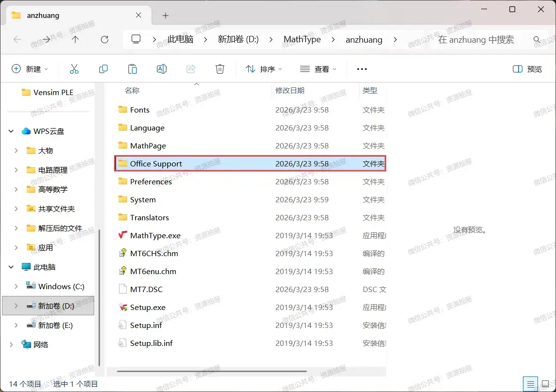
Task: Select the Office Support folder row
Action: (x=250, y=163)
